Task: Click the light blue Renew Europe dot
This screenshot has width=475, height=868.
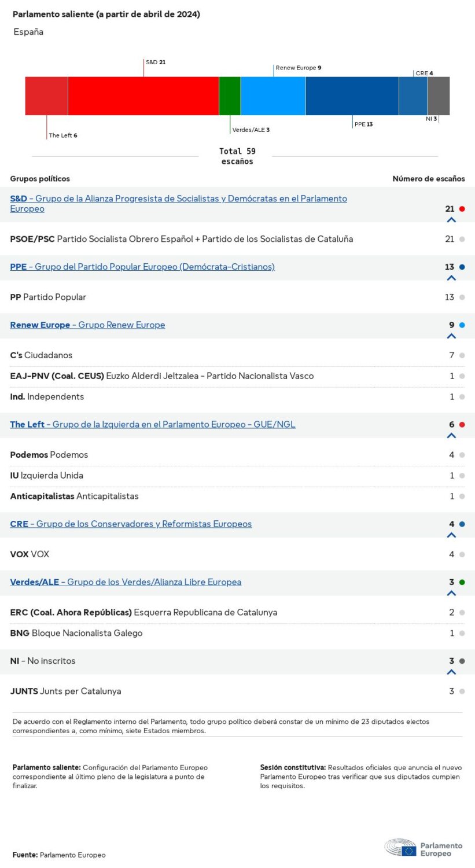Action: pyautogui.click(x=462, y=325)
